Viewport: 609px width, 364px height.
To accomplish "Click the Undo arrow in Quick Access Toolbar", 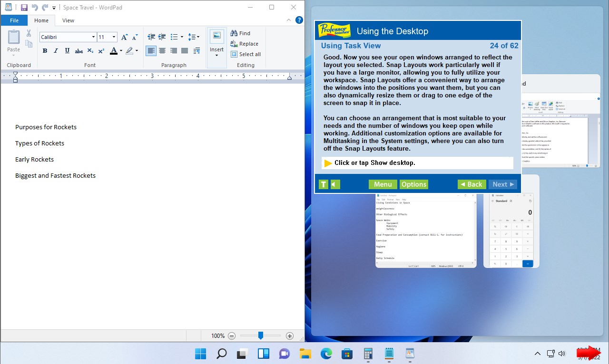I will click(x=35, y=8).
